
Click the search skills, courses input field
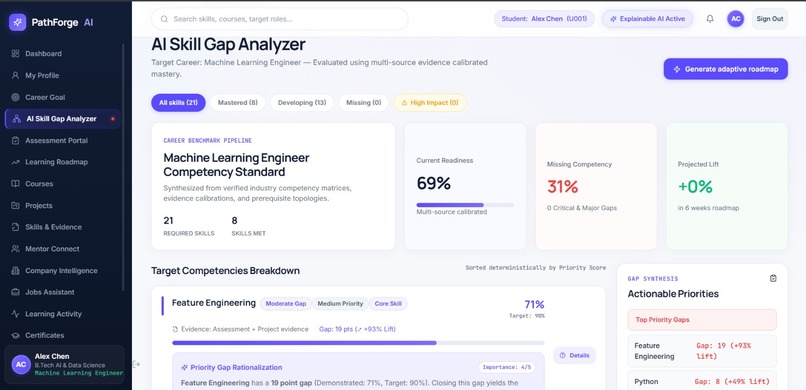280,19
